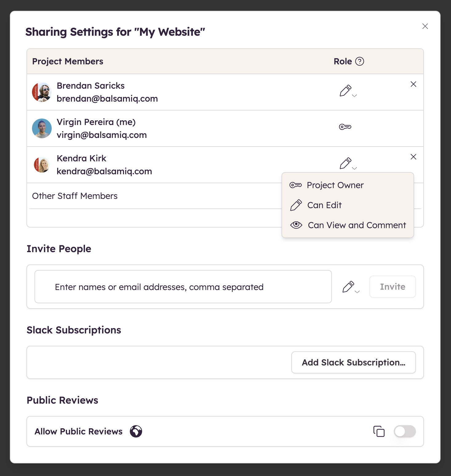Image resolution: width=451 pixels, height=476 pixels.
Task: Close the Sharing Settings dialog
Action: pos(425,26)
